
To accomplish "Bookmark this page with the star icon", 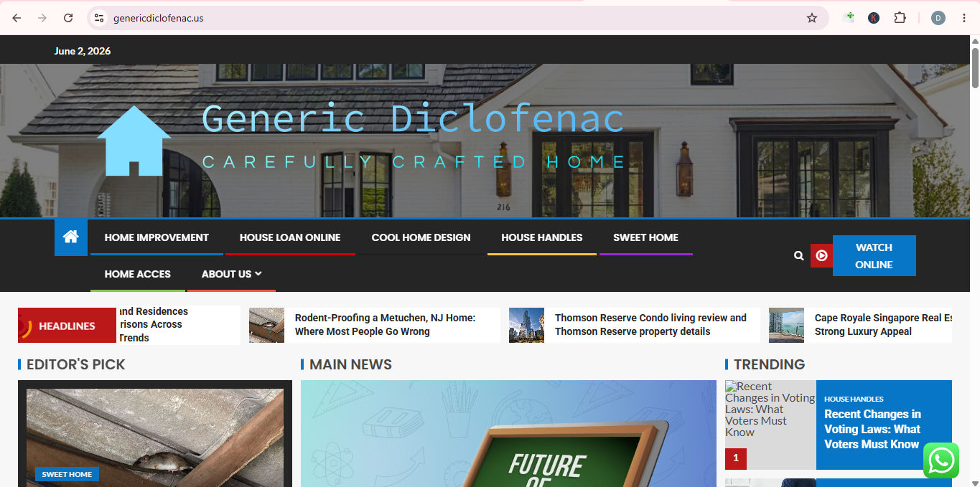I will click(x=812, y=18).
